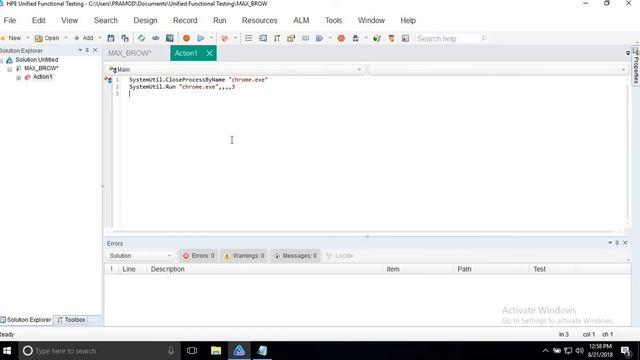Open the Design menu
640x360 pixels.
[x=145, y=20]
